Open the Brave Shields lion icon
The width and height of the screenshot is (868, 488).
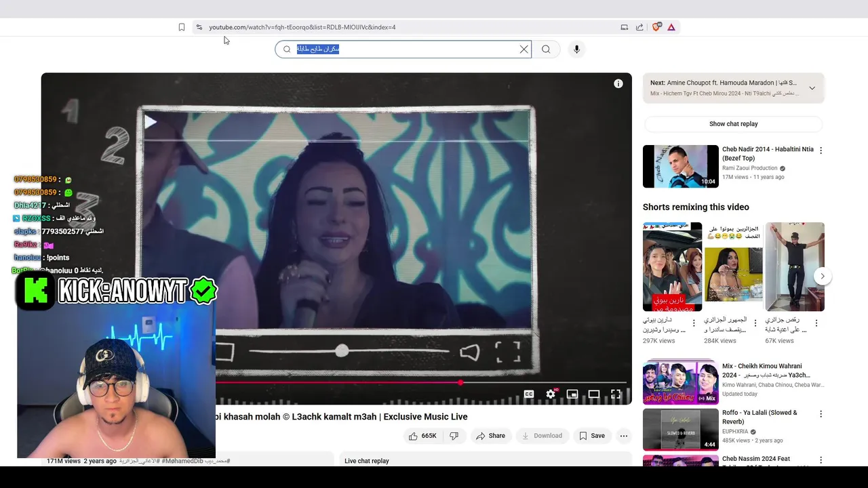point(656,27)
